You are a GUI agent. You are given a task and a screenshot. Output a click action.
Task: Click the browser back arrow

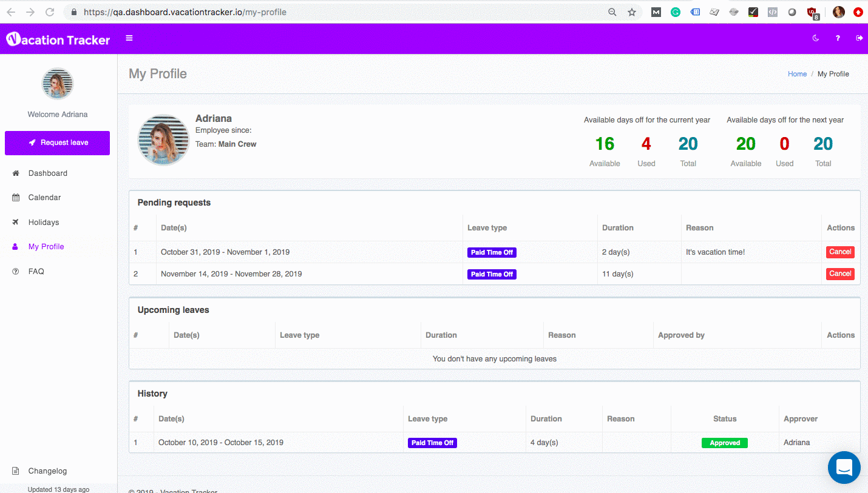point(11,12)
